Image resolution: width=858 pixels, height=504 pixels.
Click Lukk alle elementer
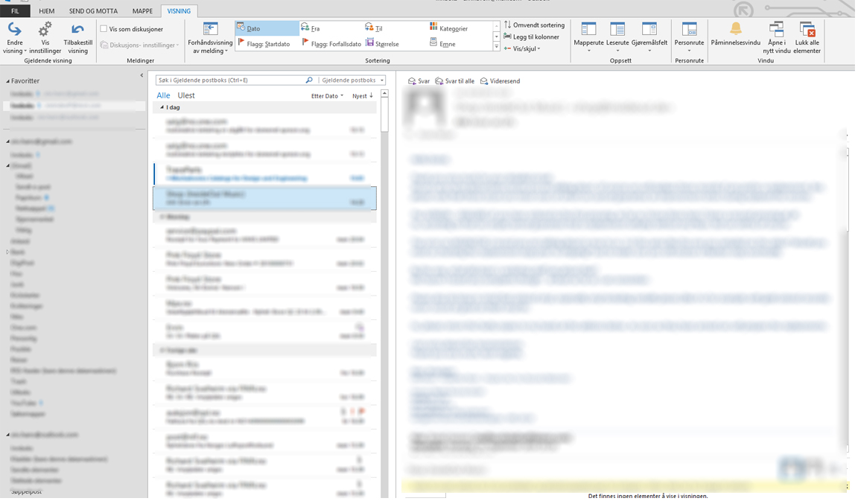coord(807,38)
